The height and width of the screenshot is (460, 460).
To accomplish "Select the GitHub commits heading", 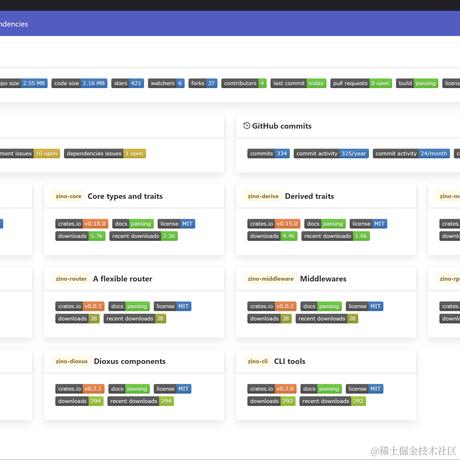I will tap(282, 126).
